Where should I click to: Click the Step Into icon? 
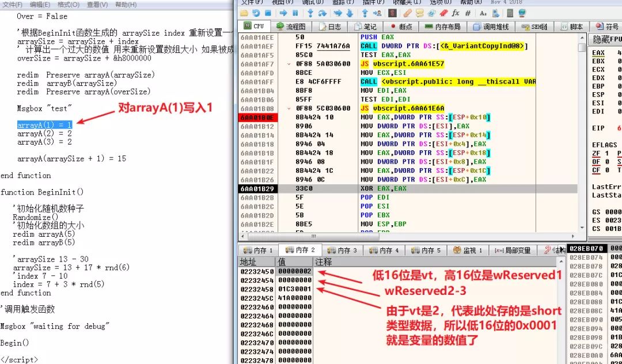pos(310,13)
